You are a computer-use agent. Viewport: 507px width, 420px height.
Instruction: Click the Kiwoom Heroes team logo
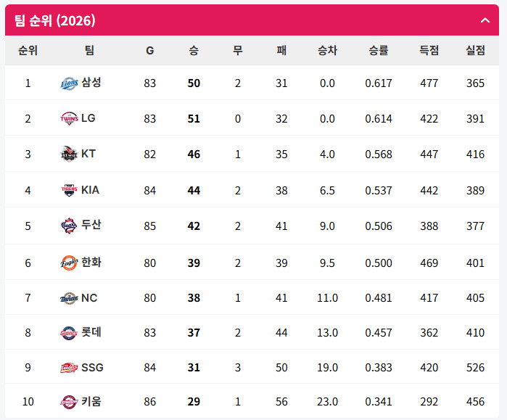[x=69, y=402]
